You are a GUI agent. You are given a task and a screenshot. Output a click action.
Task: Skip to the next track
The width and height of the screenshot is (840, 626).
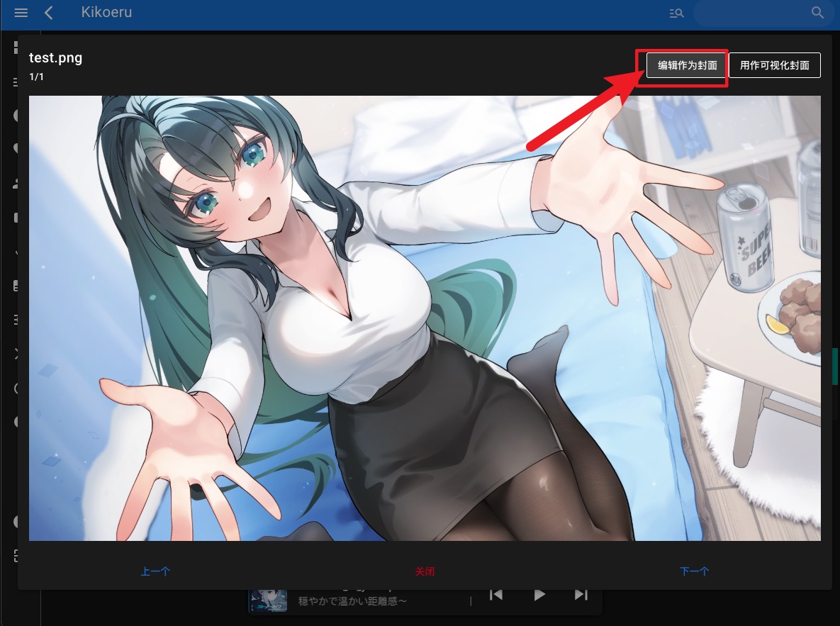click(x=581, y=595)
